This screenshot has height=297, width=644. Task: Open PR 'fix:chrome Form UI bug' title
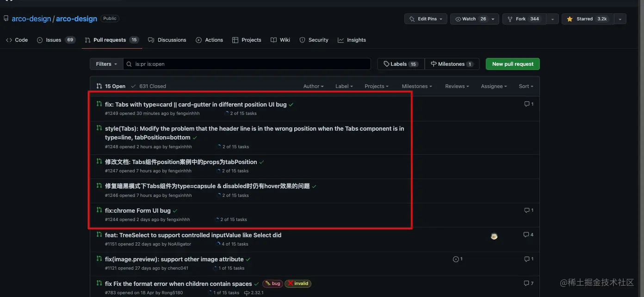click(x=138, y=211)
